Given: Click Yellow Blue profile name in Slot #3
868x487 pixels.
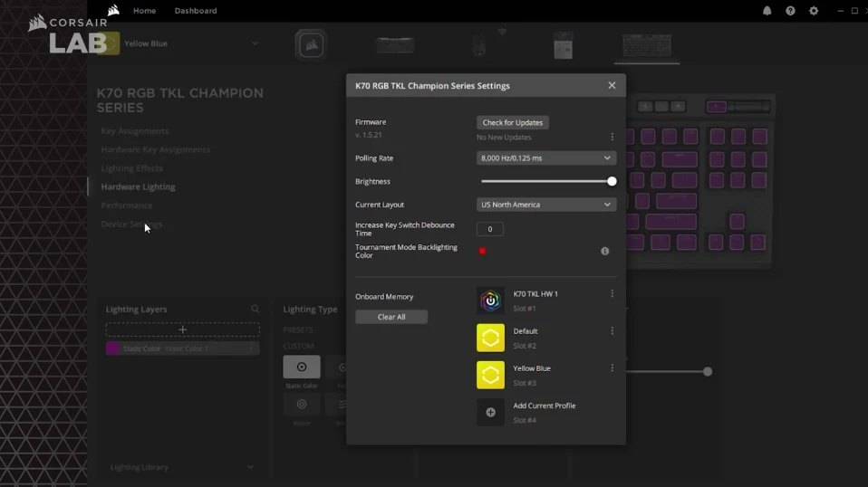Looking at the screenshot, I should point(532,368).
